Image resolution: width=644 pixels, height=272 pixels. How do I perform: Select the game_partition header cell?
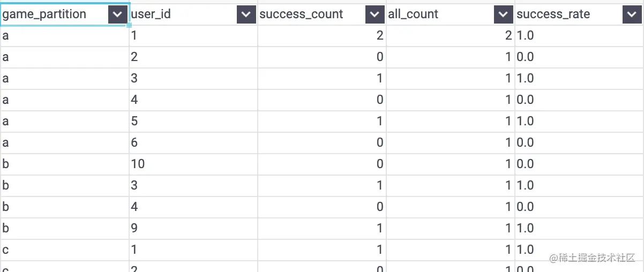click(x=64, y=15)
